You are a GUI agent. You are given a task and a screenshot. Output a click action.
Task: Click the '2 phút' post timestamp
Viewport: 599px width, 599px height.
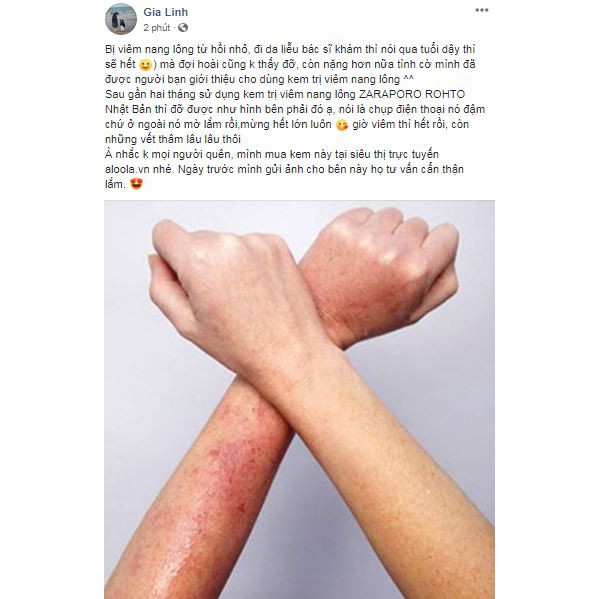point(157,28)
